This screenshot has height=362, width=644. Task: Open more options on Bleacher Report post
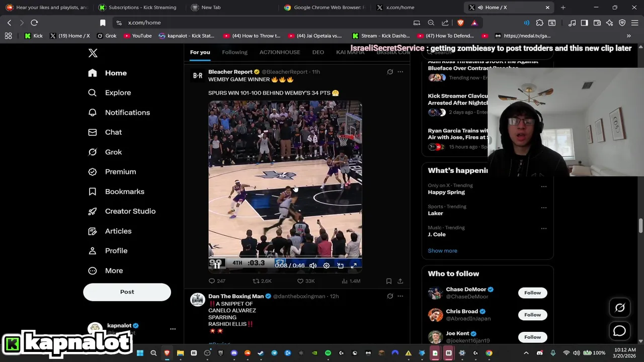[400, 72]
